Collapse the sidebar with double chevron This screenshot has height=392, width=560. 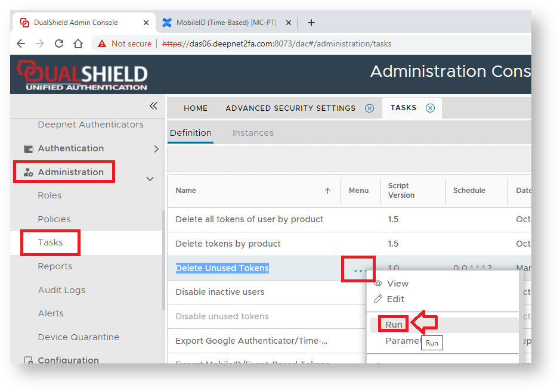coord(153,106)
